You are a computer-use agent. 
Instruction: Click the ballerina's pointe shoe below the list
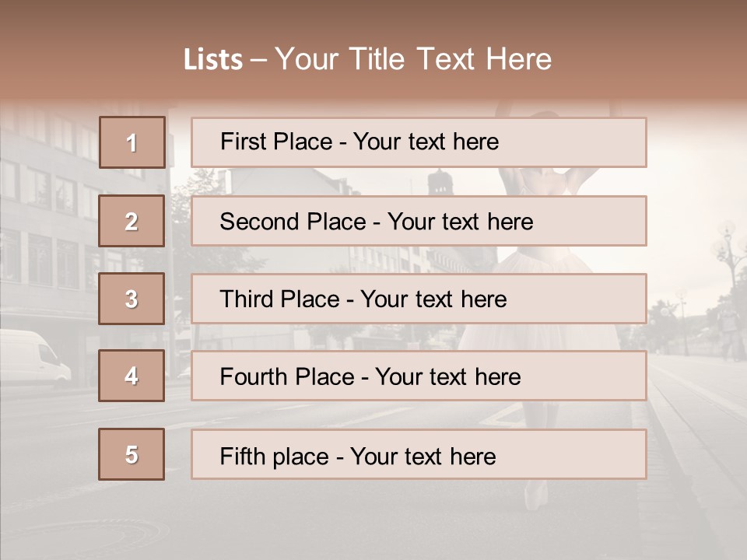pyautogui.click(x=535, y=495)
